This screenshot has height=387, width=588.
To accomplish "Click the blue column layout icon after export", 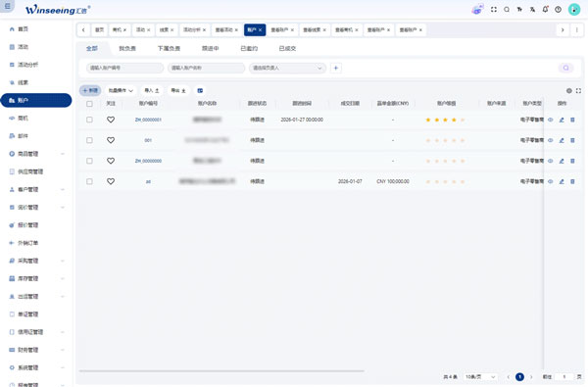I will (200, 90).
